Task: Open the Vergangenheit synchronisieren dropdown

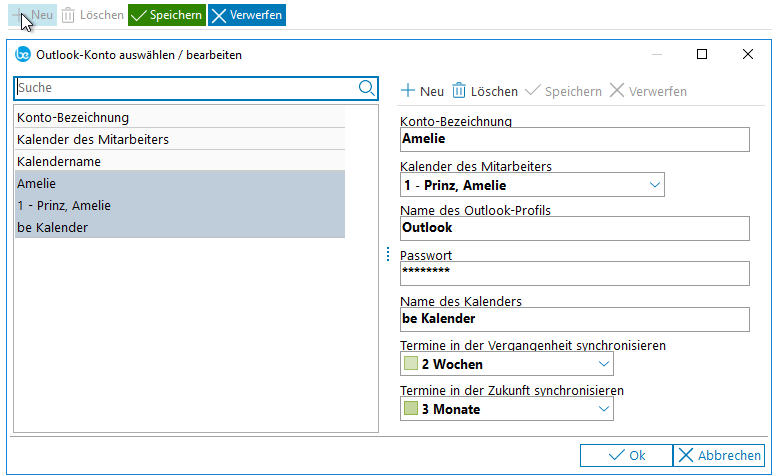Action: 604,364
